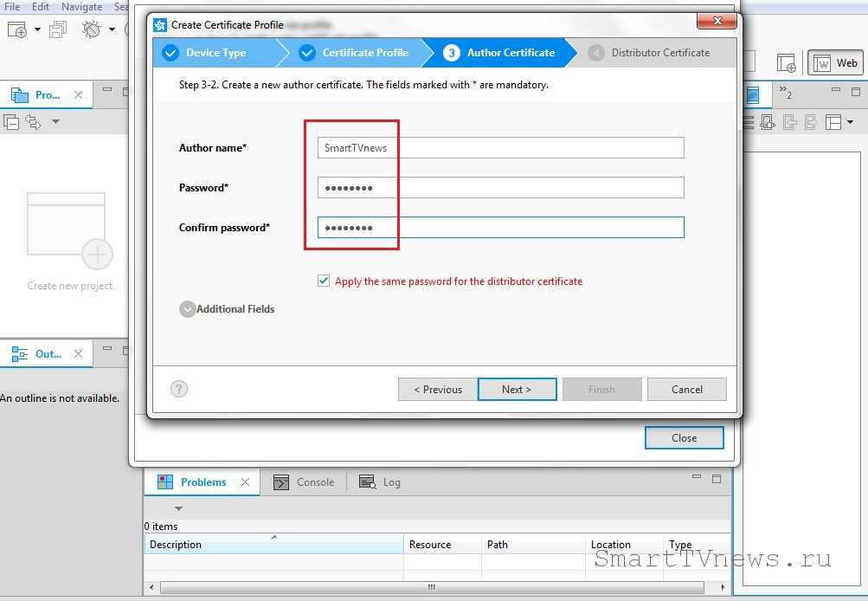Click the Open Perspective icon beside Web
This screenshot has height=601, width=868.
[786, 63]
